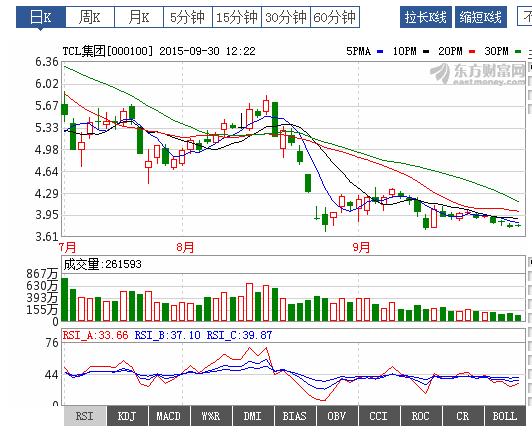Viewport: 532px width, 436px height.
Task: Select the MACD indicator tab
Action: tap(169, 416)
